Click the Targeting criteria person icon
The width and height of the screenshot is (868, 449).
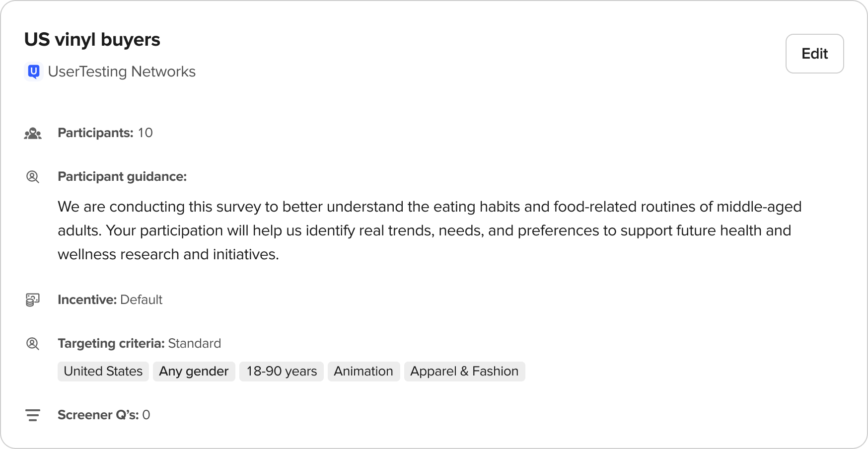pyautogui.click(x=33, y=344)
